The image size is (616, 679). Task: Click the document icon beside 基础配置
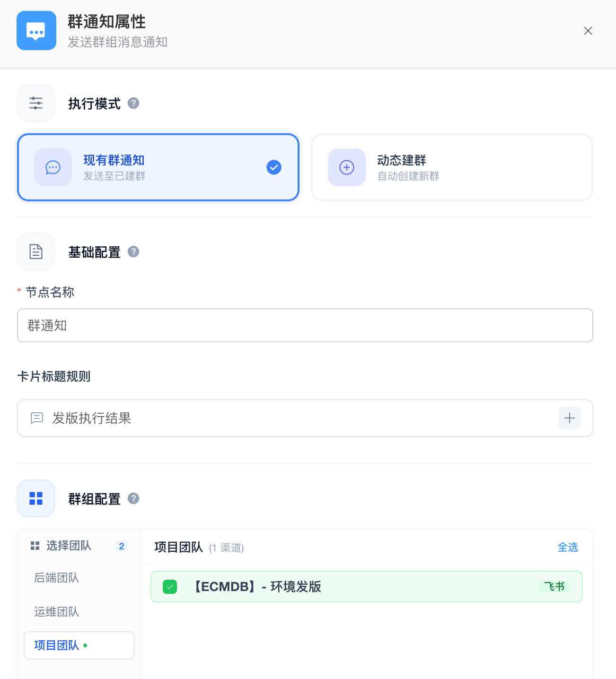point(36,252)
